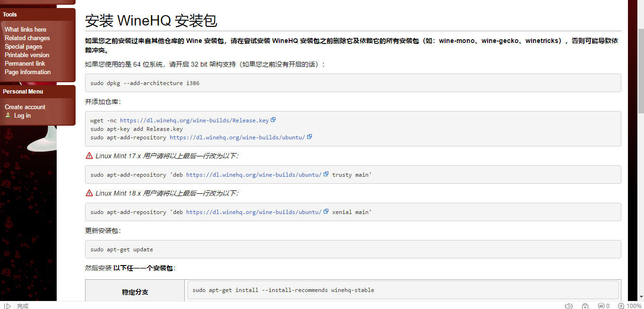Click the Linux Mint 17.x note text
The image size is (644, 309).
point(167,155)
